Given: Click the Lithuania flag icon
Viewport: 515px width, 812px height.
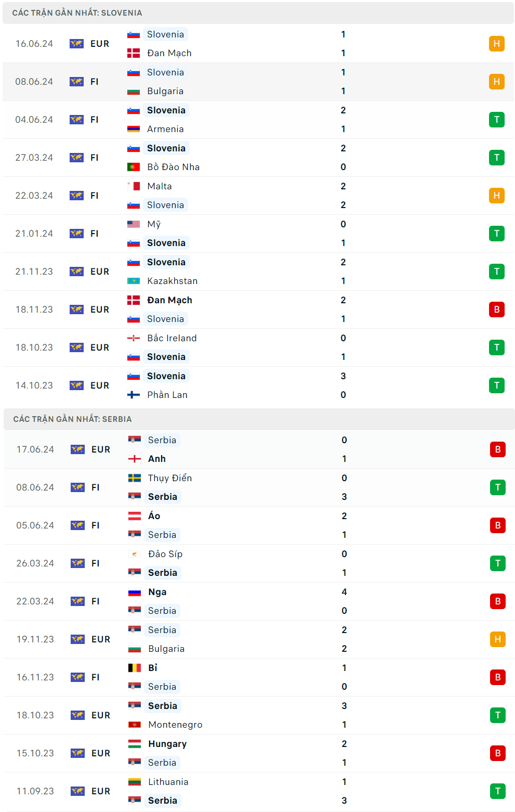Looking at the screenshot, I should (135, 782).
